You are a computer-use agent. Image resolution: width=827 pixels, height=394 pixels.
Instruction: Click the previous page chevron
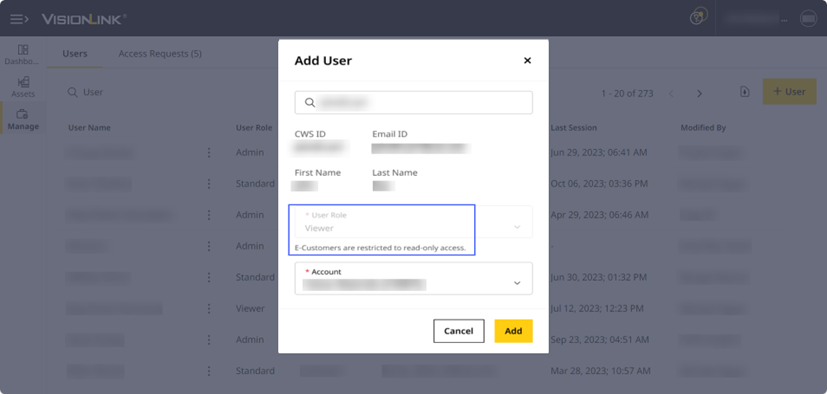coord(671,93)
